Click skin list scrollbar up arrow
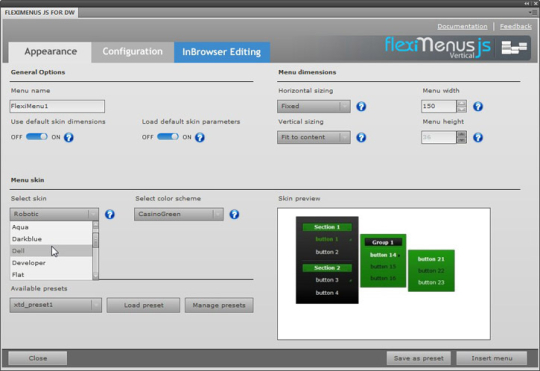This screenshot has width=540, height=371. pos(95,225)
